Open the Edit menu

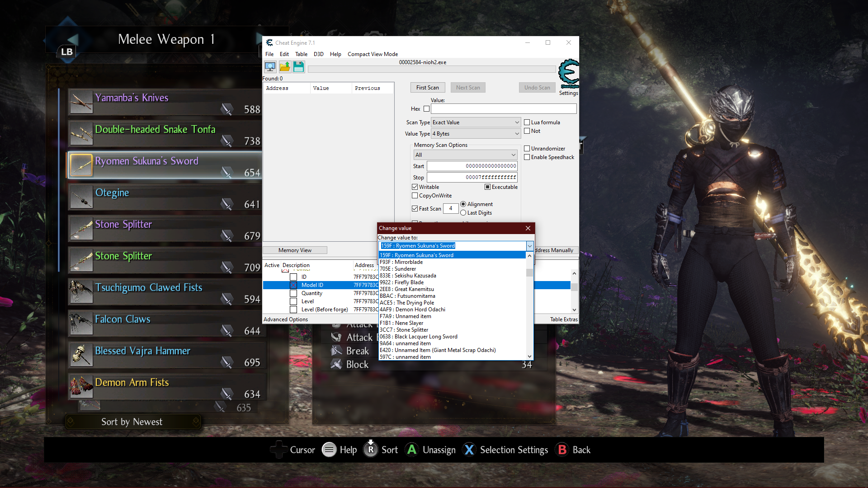(284, 54)
